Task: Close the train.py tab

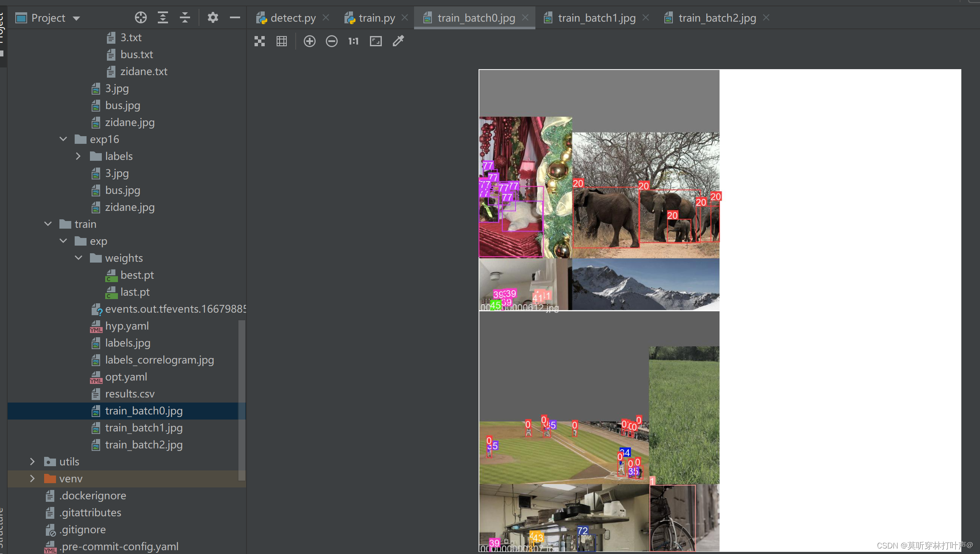Action: tap(405, 18)
